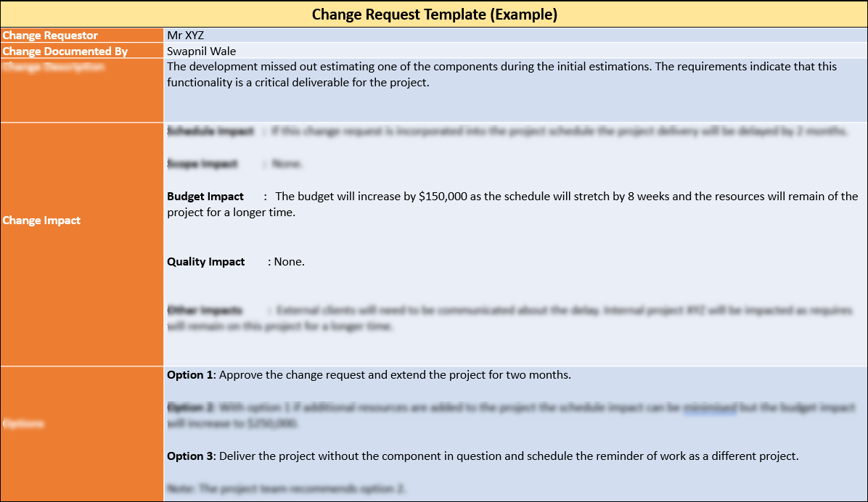Click the blurred Options label cell
The width and height of the screenshot is (868, 502).
pyautogui.click(x=82, y=434)
